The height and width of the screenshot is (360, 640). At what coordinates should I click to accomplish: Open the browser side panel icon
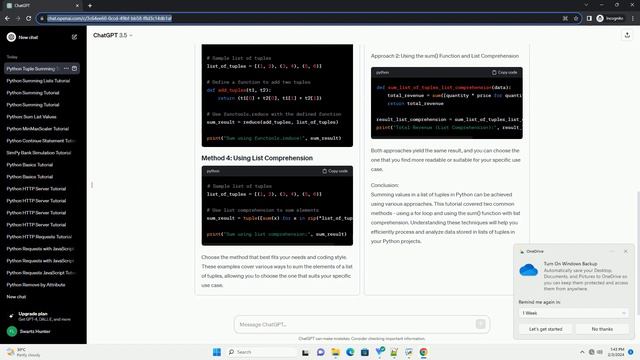click(589, 18)
